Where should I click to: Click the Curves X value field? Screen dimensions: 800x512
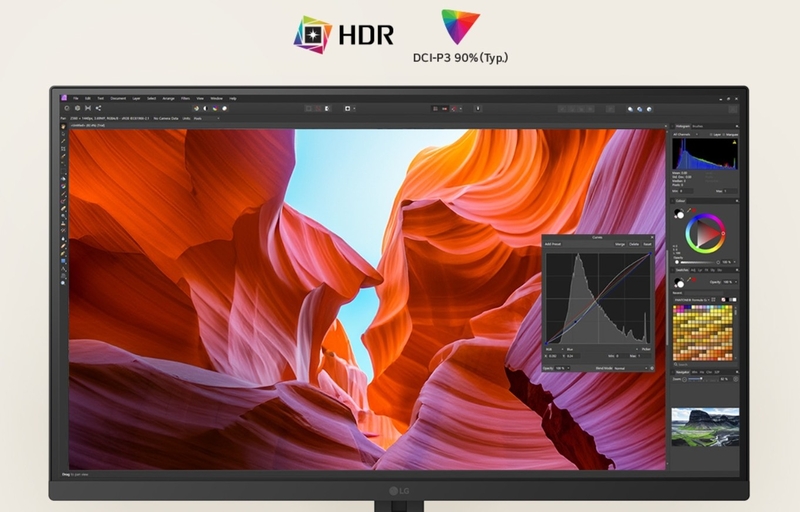click(x=553, y=356)
